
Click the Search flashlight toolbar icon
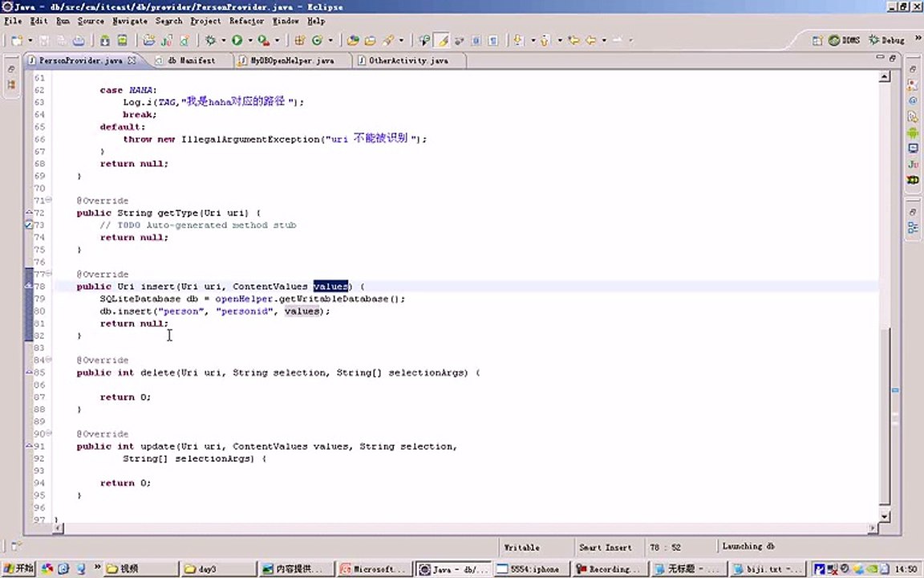coord(387,40)
